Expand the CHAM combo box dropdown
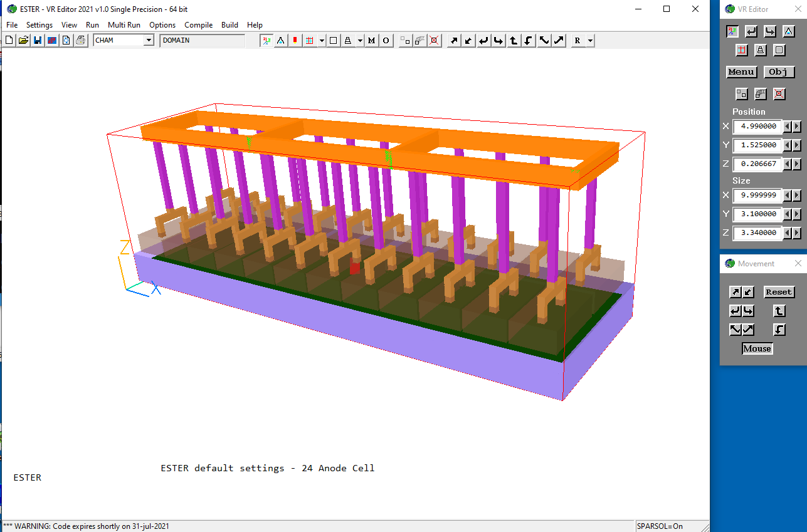 (x=149, y=41)
